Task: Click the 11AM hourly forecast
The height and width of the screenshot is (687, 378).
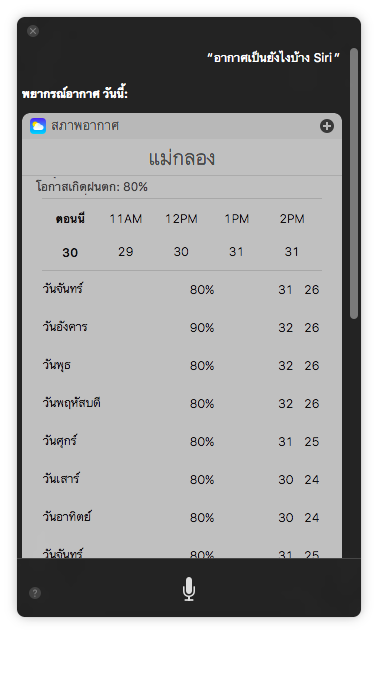Action: pyautogui.click(x=126, y=235)
